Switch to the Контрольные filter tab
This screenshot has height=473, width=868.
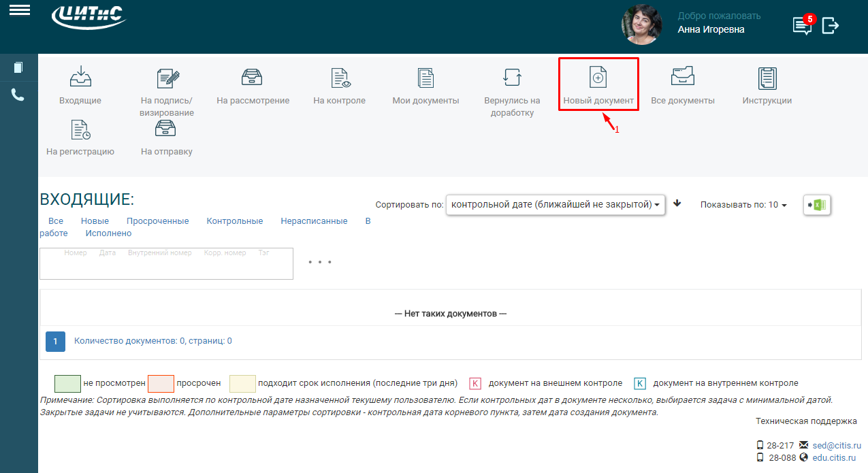[x=234, y=221]
